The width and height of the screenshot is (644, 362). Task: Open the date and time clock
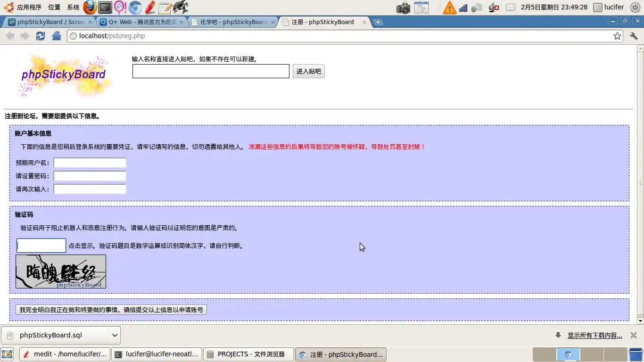tap(554, 7)
